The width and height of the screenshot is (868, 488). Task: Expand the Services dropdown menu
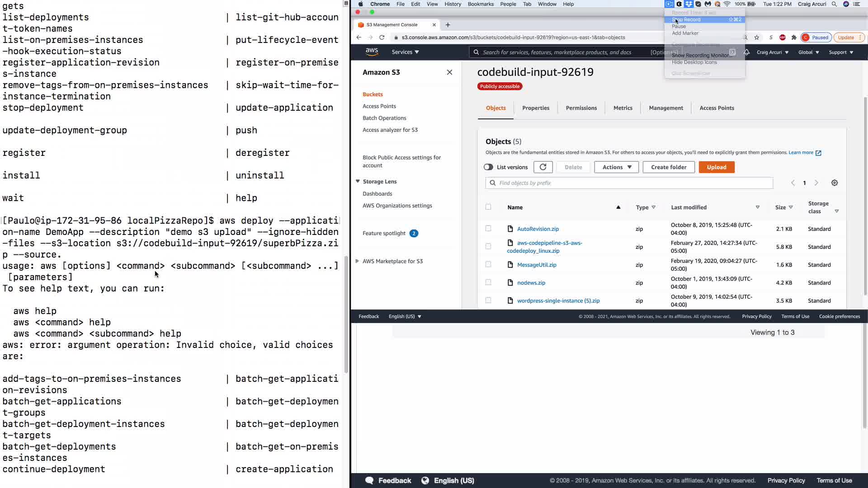(x=405, y=52)
